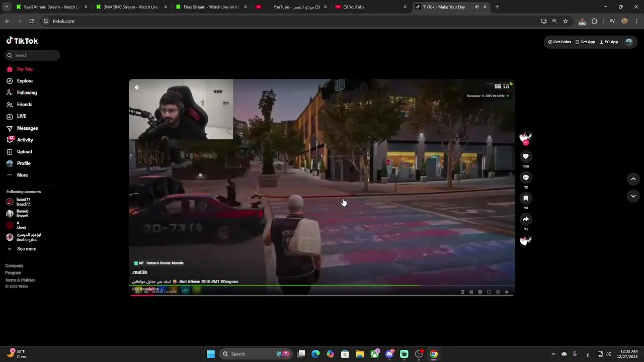644x362 pixels.
Task: Open the zoom indicator in address bar
Action: click(x=554, y=21)
